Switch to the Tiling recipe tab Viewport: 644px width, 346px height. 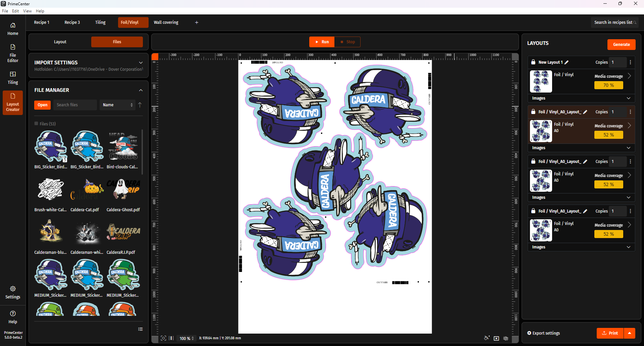(x=100, y=22)
